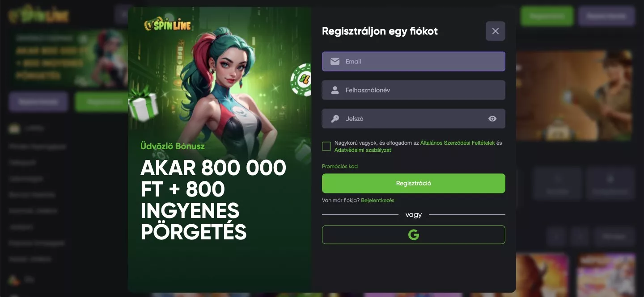The width and height of the screenshot is (644, 297).
Task: Open the Bejelentkezés login link
Action: tap(377, 201)
